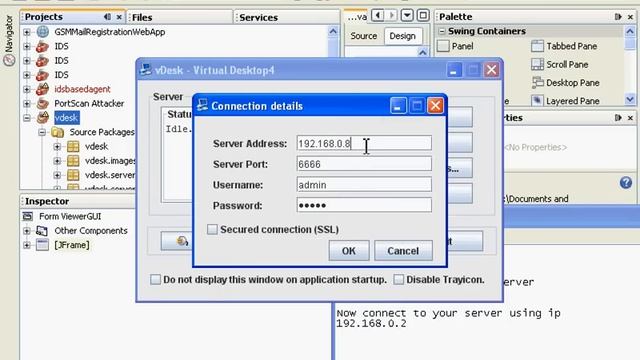Click the idsbasedagent project icon
640x360 pixels.
click(42, 89)
